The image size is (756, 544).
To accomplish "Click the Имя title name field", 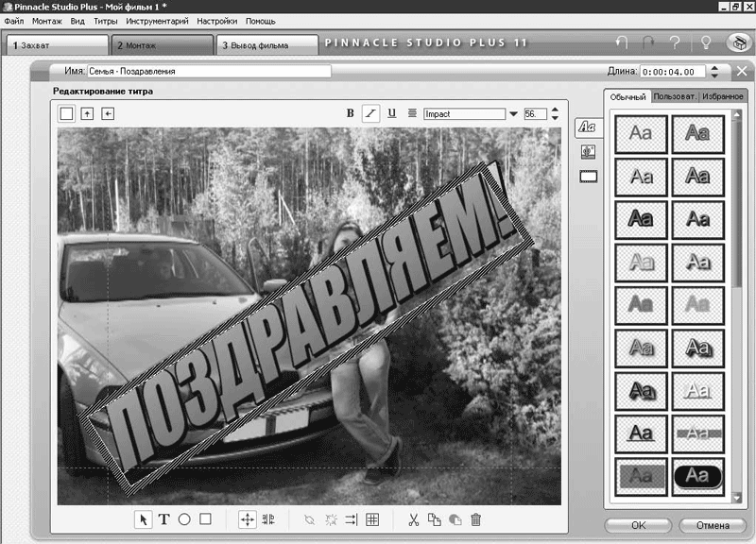I will 209,71.
